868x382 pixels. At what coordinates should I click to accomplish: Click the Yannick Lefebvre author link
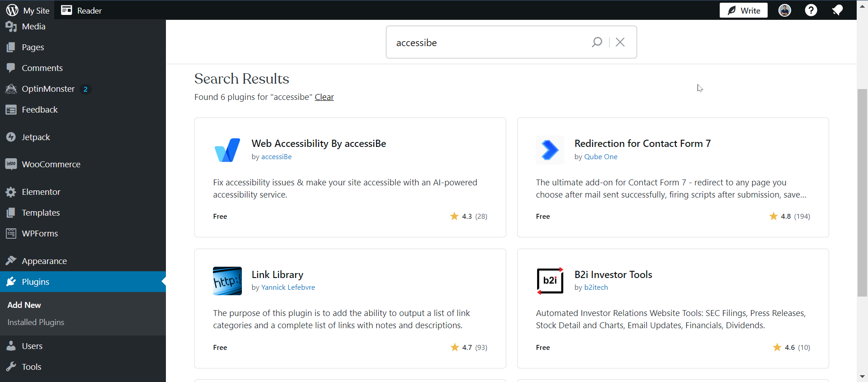click(288, 287)
